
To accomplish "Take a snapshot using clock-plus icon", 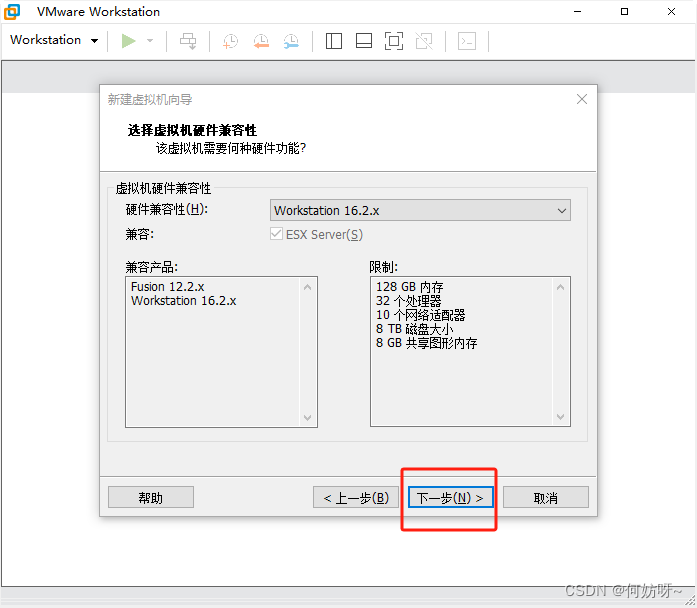I will pyautogui.click(x=230, y=41).
